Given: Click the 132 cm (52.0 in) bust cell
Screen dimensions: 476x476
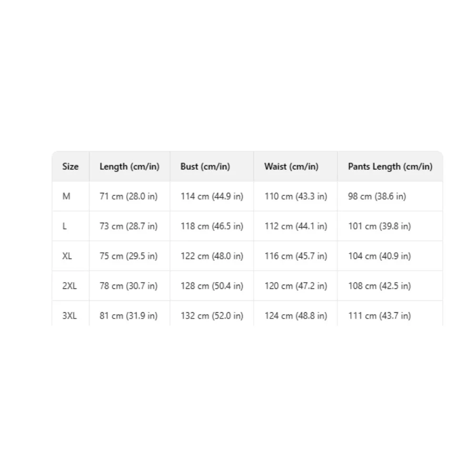Looking at the screenshot, I should (212, 316).
